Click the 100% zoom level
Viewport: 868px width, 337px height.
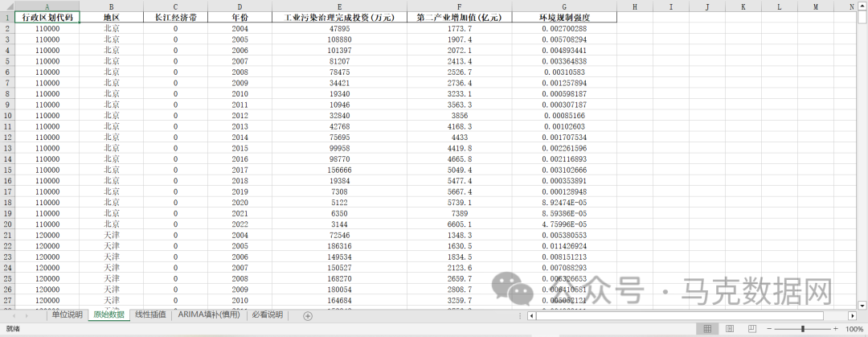pos(854,329)
